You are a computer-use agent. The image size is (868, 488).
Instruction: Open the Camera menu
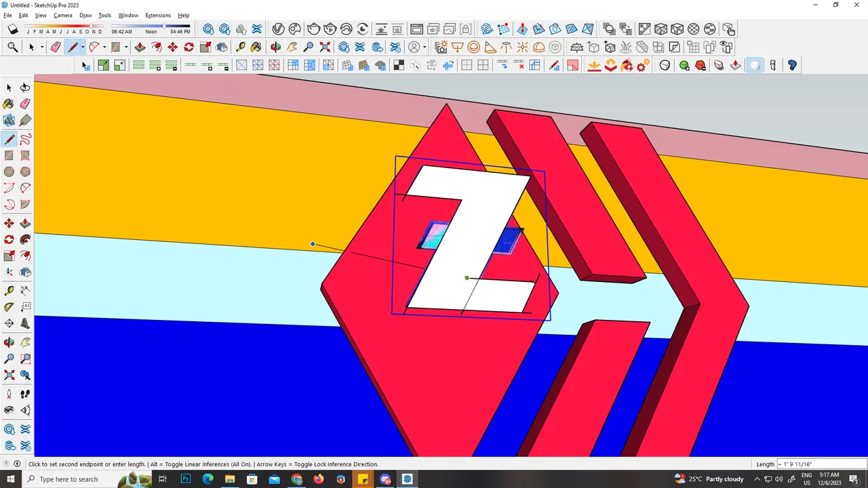click(63, 15)
